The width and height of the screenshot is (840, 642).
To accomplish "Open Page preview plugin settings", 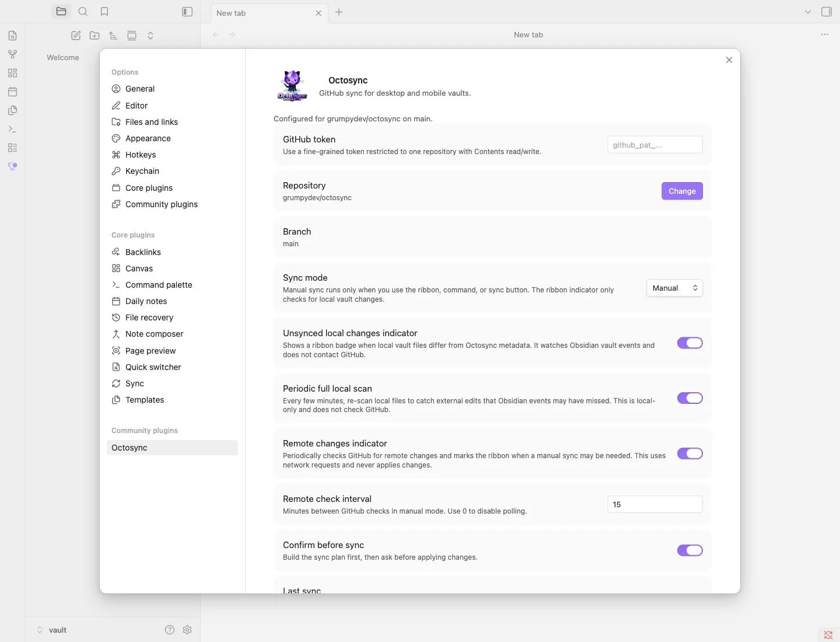I will pos(172,351).
